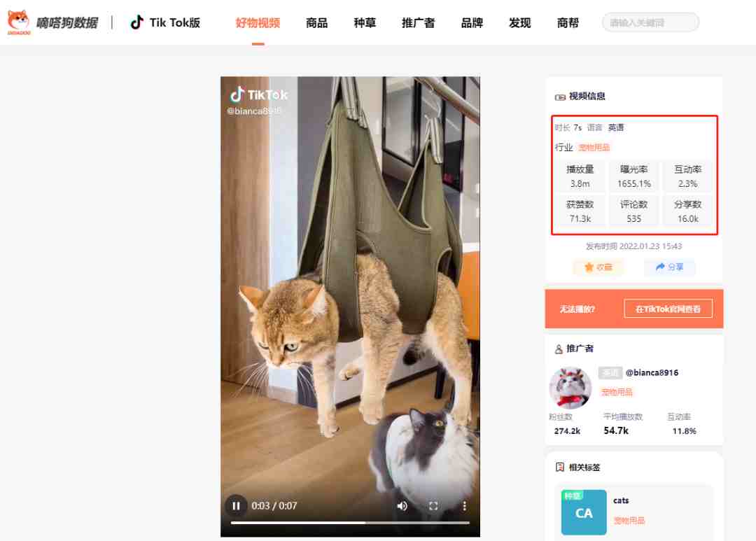Click the 分享 share arrow button

click(x=670, y=267)
